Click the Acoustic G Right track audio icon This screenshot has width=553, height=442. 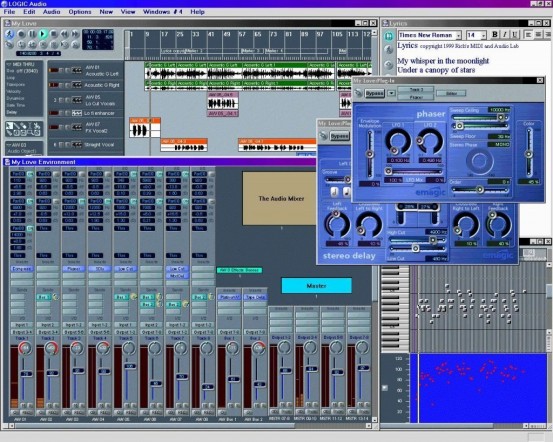coord(77,85)
